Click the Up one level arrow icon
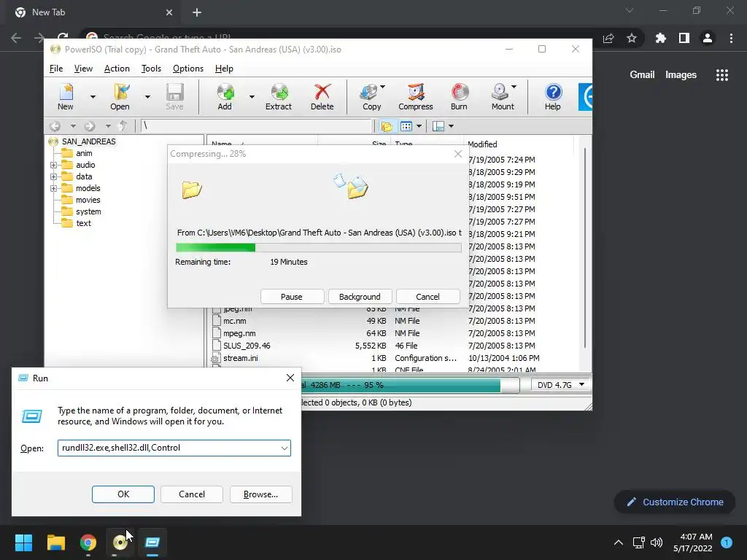This screenshot has width=747, height=560. [123, 126]
